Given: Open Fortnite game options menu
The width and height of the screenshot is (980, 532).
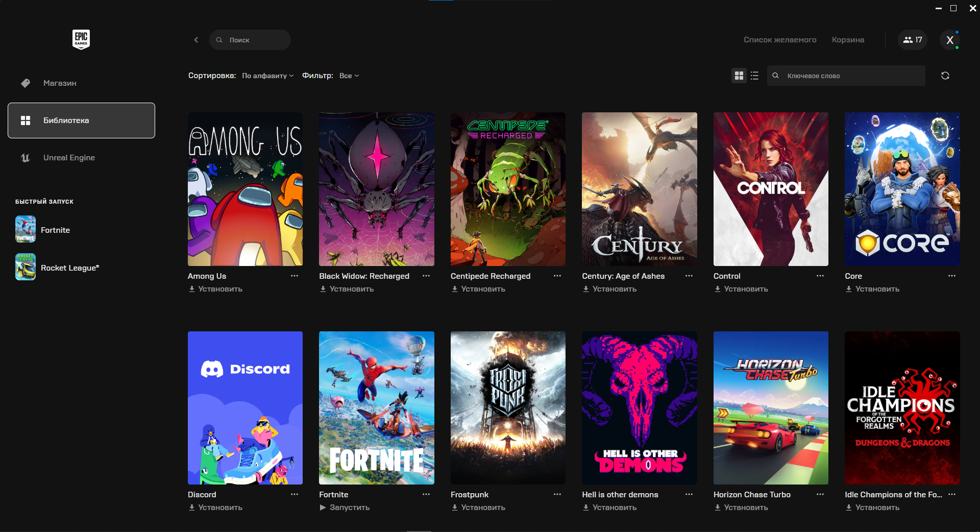Looking at the screenshot, I should pos(426,494).
